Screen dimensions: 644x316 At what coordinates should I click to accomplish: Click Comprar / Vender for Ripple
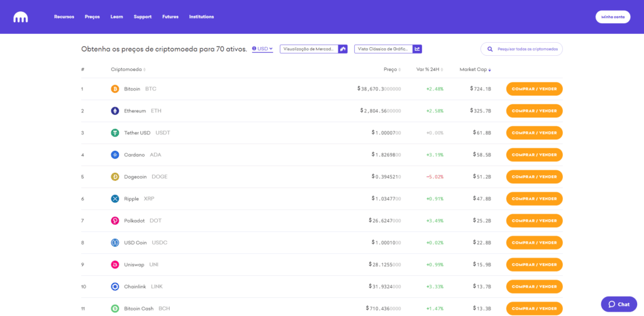(x=535, y=199)
